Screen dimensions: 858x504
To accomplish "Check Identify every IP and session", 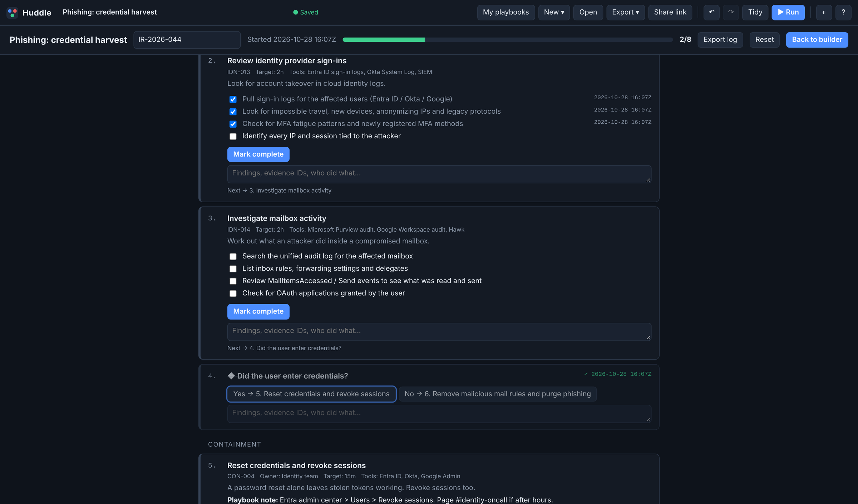I will tap(233, 137).
